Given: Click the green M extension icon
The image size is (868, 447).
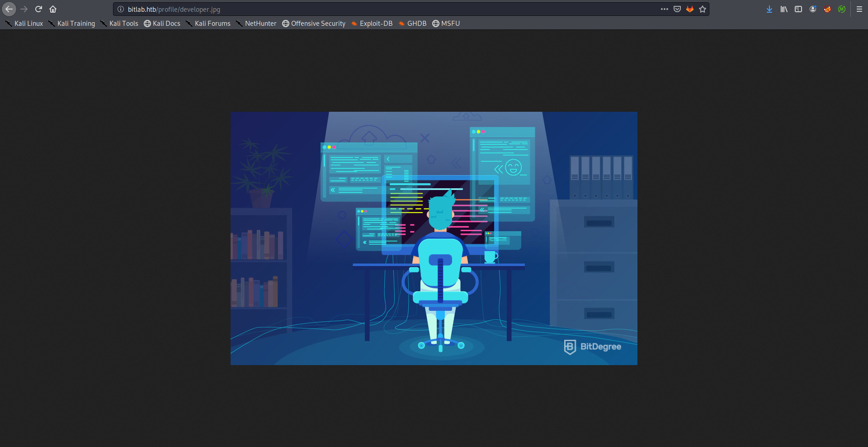Looking at the screenshot, I should (842, 9).
